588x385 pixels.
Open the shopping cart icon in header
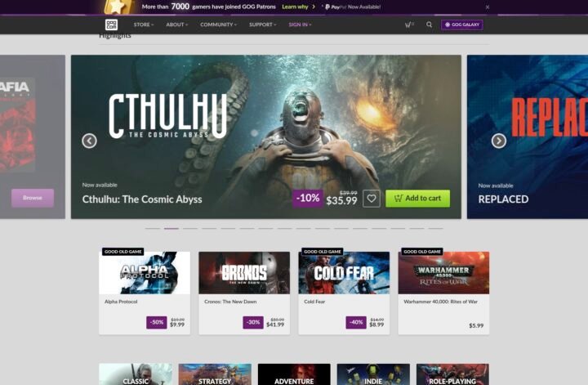(x=408, y=25)
